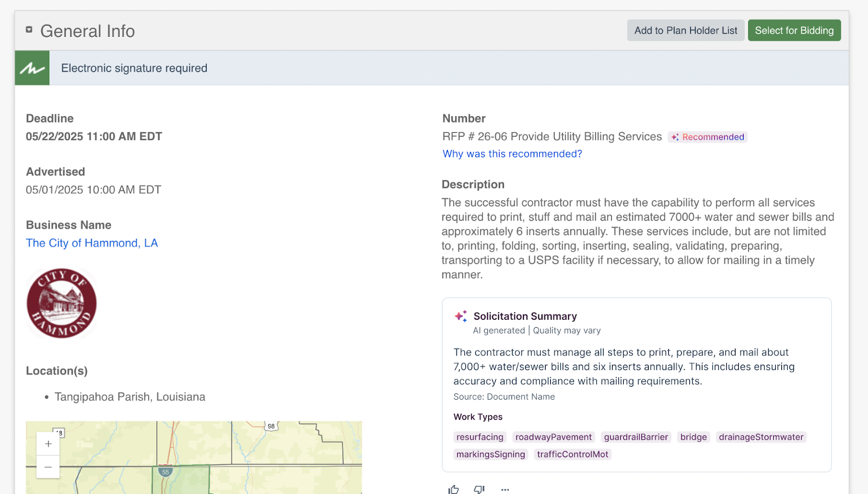Click the electronic signature icon

coord(32,68)
